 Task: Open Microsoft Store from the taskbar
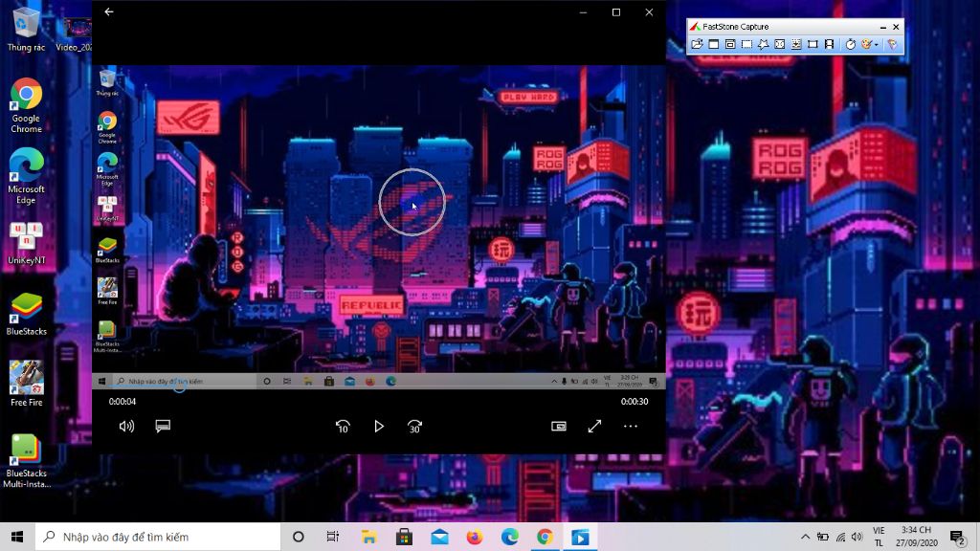[x=405, y=537]
